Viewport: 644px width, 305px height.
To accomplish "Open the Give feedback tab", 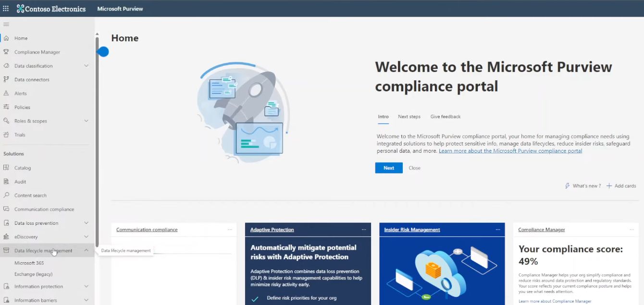I will point(445,116).
